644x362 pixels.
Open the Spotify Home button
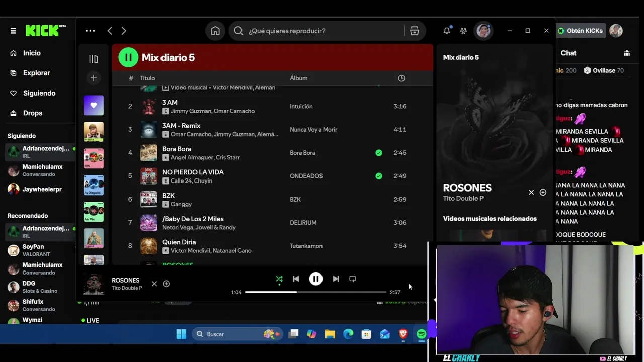click(215, 31)
